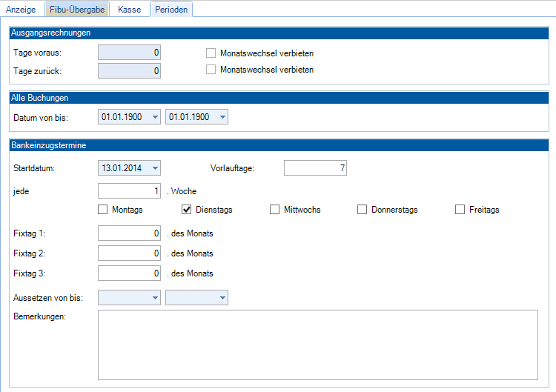Check the Freitags option
Image resolution: width=556 pixels, height=392 pixels.
coord(460,210)
